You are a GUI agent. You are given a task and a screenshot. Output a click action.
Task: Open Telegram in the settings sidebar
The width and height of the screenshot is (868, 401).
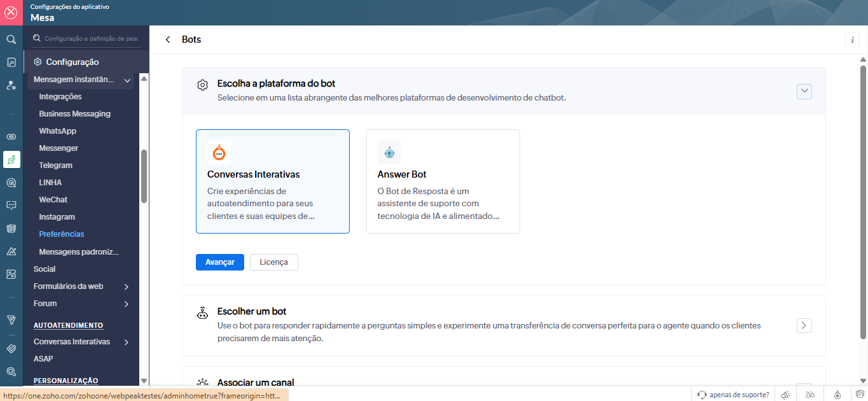pos(55,165)
